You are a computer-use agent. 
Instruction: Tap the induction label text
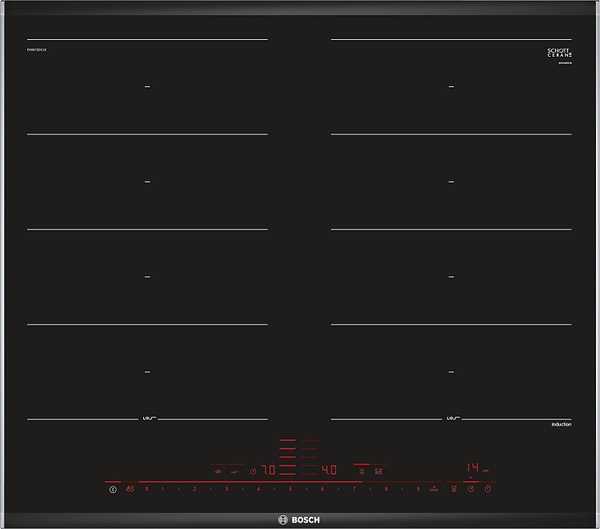[x=561, y=424]
